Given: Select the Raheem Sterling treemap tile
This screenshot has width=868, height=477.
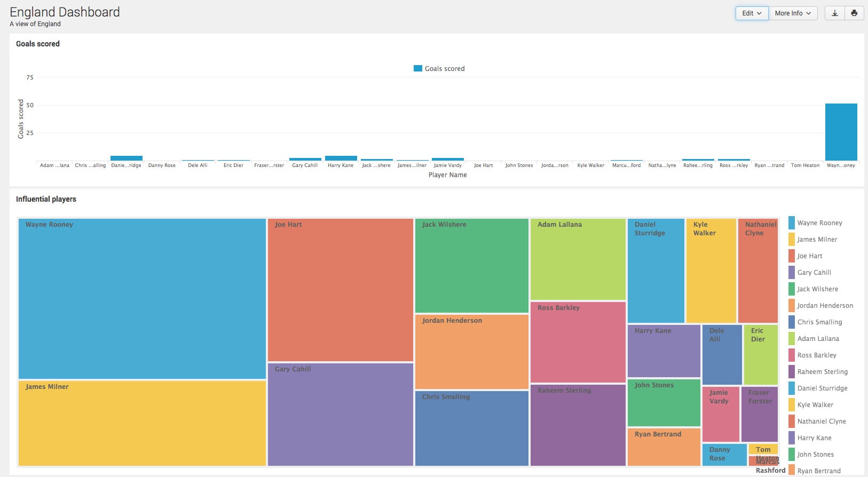Looking at the screenshot, I should tap(578, 425).
